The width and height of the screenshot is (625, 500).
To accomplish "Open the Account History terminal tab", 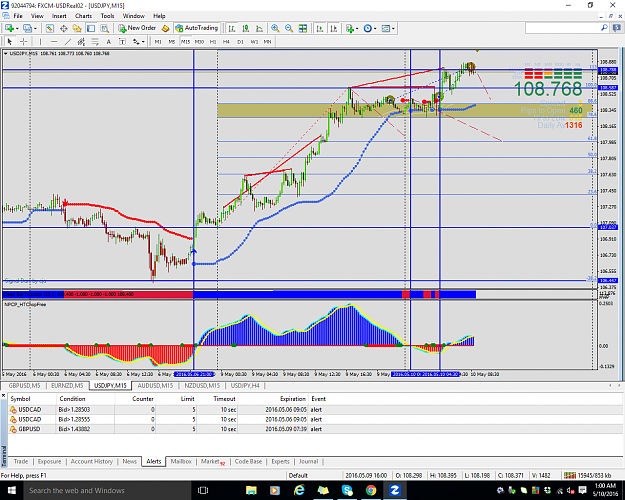I will click(92, 461).
